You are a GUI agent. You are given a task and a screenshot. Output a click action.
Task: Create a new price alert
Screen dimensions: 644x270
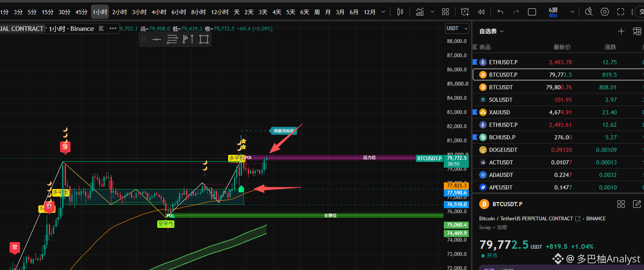465,12
